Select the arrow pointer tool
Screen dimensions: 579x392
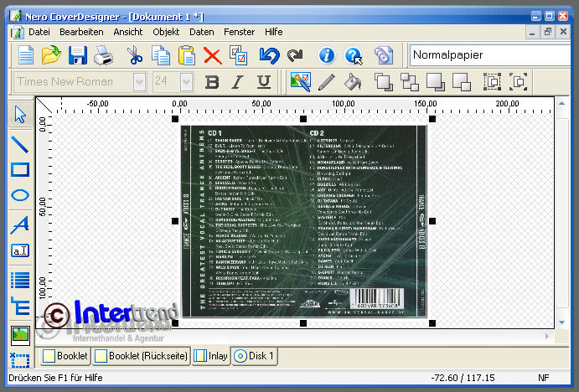(20, 115)
